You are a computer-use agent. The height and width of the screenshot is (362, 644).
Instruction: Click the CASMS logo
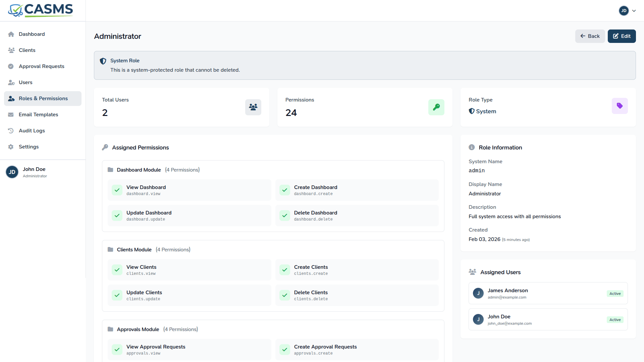(x=41, y=10)
